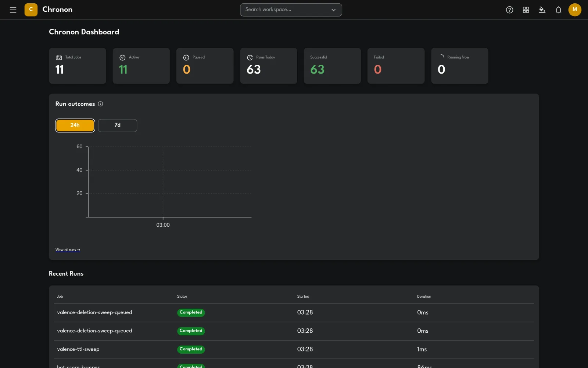Click the 1ms duration value
The height and width of the screenshot is (368, 588).
point(422,350)
